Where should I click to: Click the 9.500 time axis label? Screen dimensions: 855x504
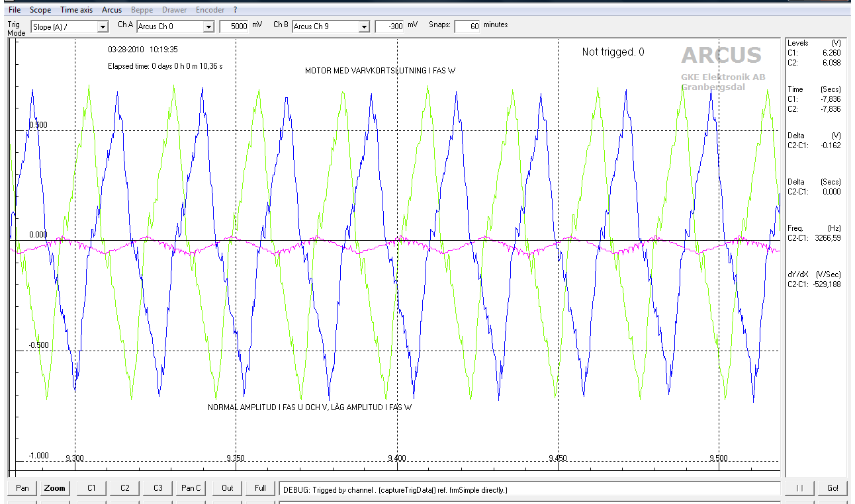tap(718, 458)
